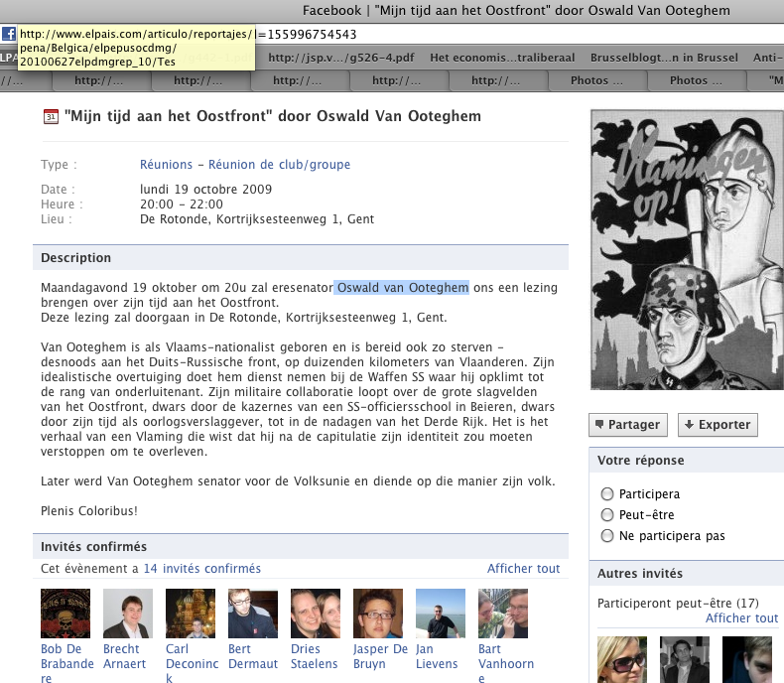Click the Facebook favicon in address bar
Viewport: 784px width, 683px height.
(9, 34)
